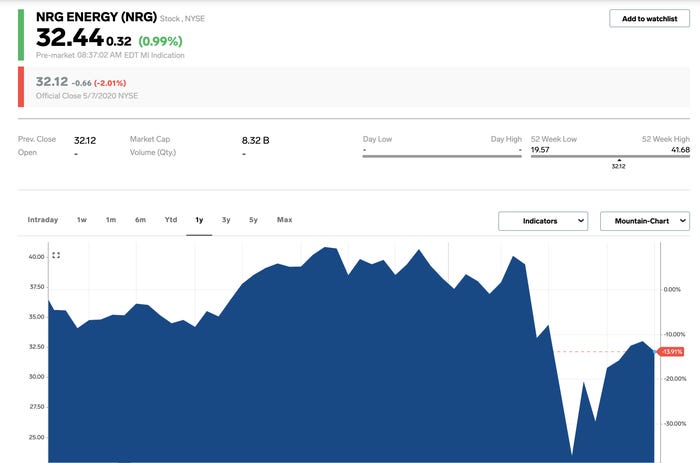Image resolution: width=700 pixels, height=463 pixels.
Task: Click the red (-2.01%) change value
Action: coord(110,83)
